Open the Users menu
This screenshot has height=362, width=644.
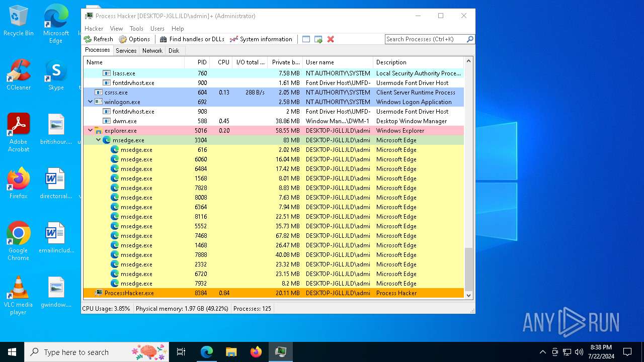(157, 29)
